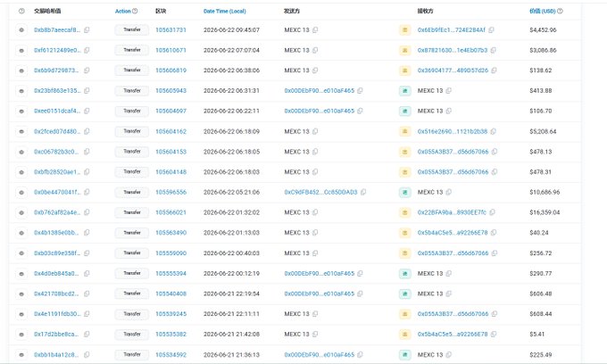Screen dimensions: 607x364
Task: Toggle the USD value column header
Action: 543,12
